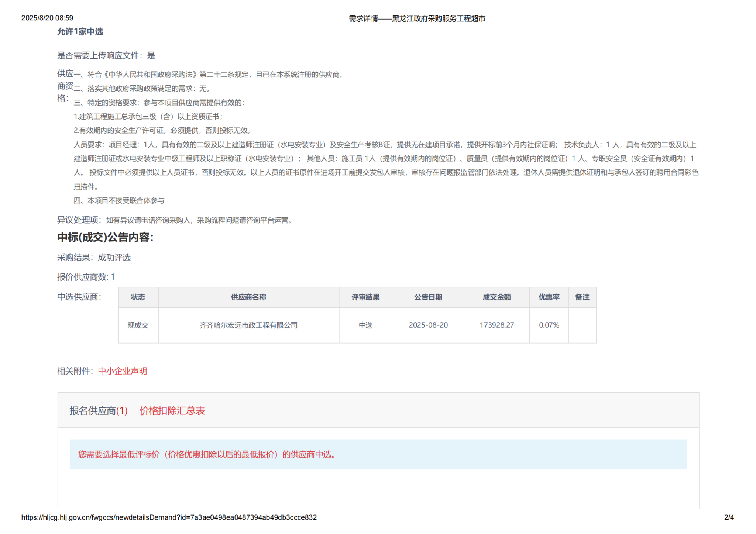This screenshot has width=756, height=534.
Task: Click the 成交金额 column header
Action: point(496,297)
